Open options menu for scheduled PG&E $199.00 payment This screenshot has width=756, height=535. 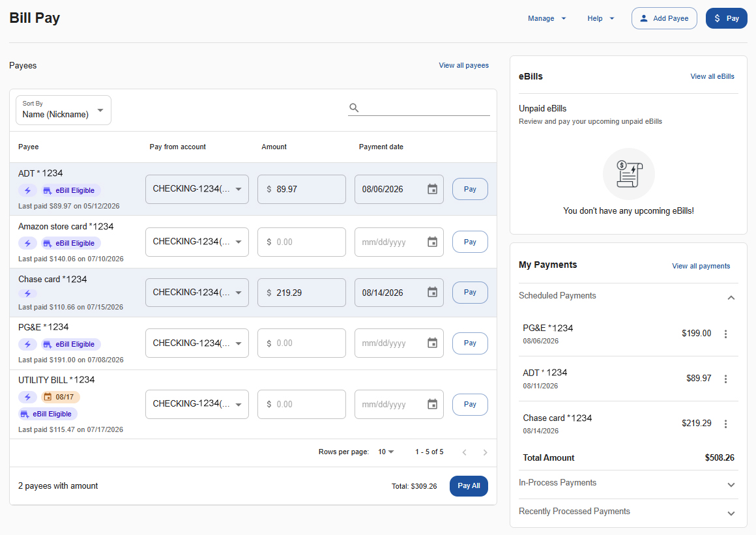point(725,334)
